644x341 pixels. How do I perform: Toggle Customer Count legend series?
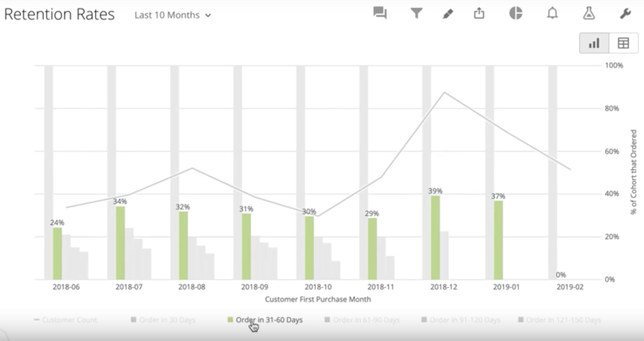point(69,320)
